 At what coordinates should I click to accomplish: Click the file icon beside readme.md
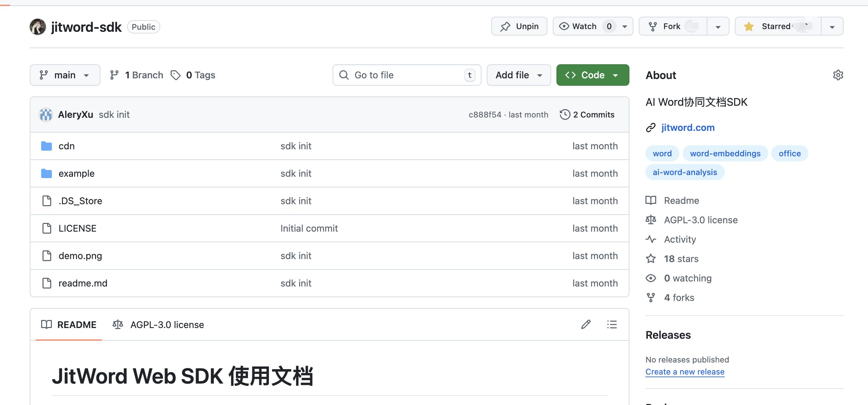(x=47, y=283)
